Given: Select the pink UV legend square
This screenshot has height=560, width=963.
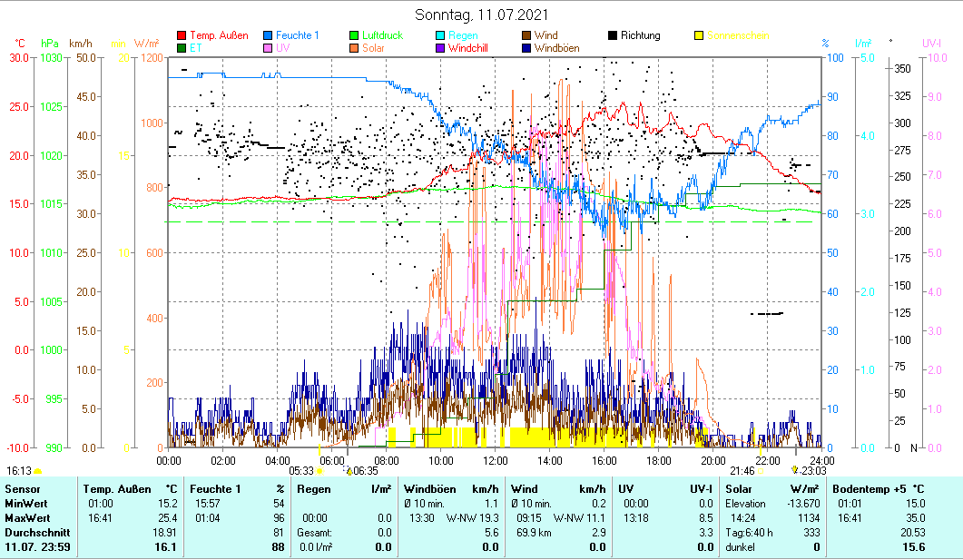Looking at the screenshot, I should coord(269,48).
